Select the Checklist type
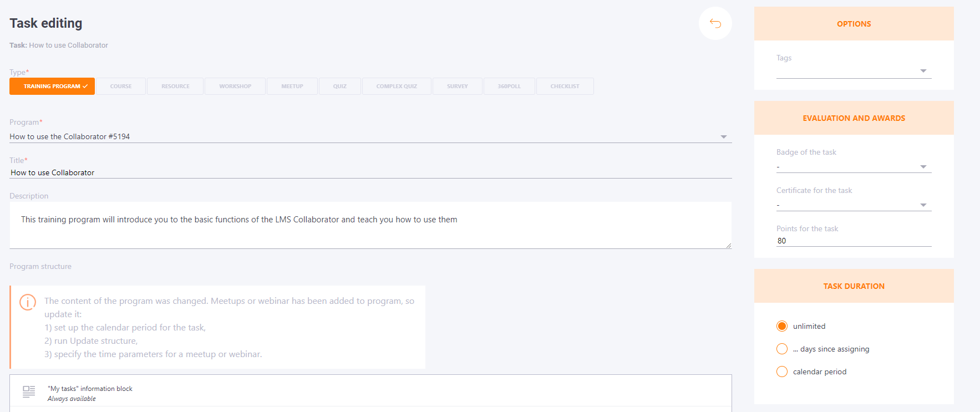 pos(565,87)
